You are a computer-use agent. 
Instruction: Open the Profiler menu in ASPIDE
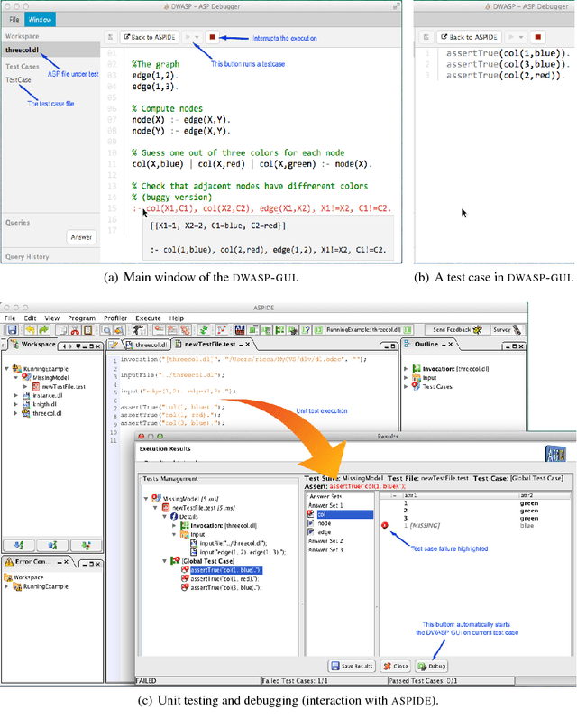115,318
